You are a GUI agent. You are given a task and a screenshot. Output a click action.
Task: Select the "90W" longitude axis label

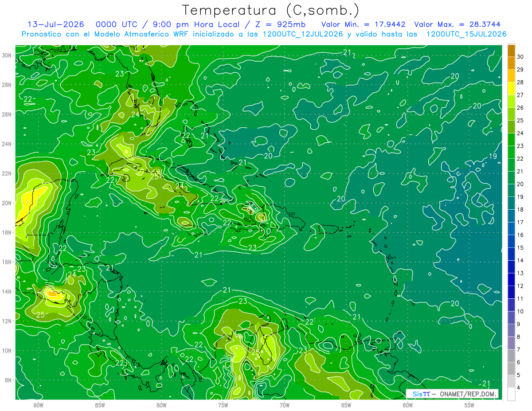[38, 405]
